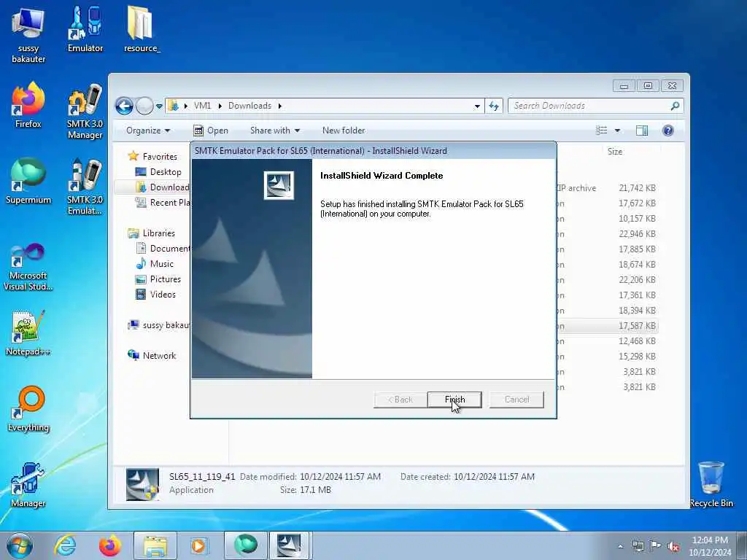The width and height of the screenshot is (747, 560).
Task: Refresh the Downloads folder view
Action: pyautogui.click(x=494, y=106)
